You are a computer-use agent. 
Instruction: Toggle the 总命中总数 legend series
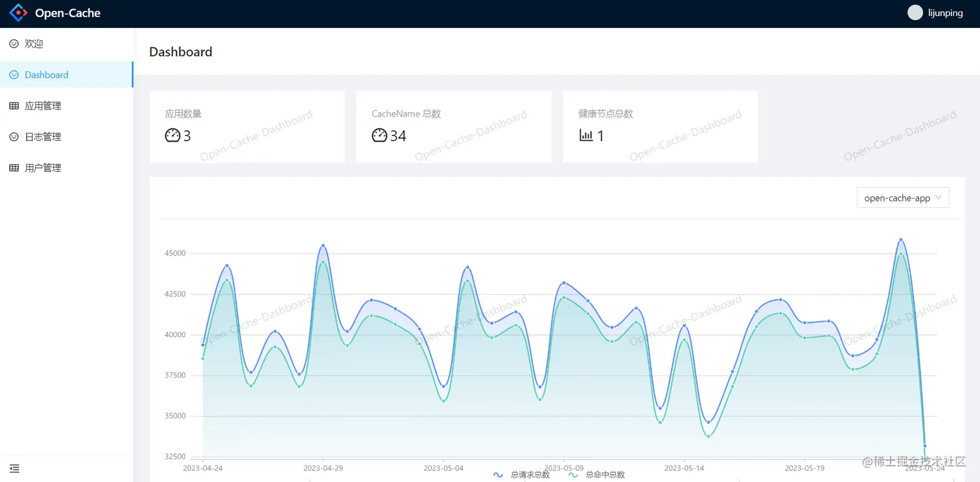[x=597, y=475]
